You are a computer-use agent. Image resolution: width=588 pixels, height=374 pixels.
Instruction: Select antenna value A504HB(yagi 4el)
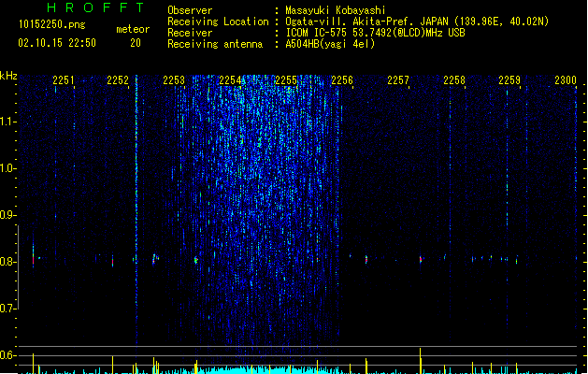click(x=330, y=44)
